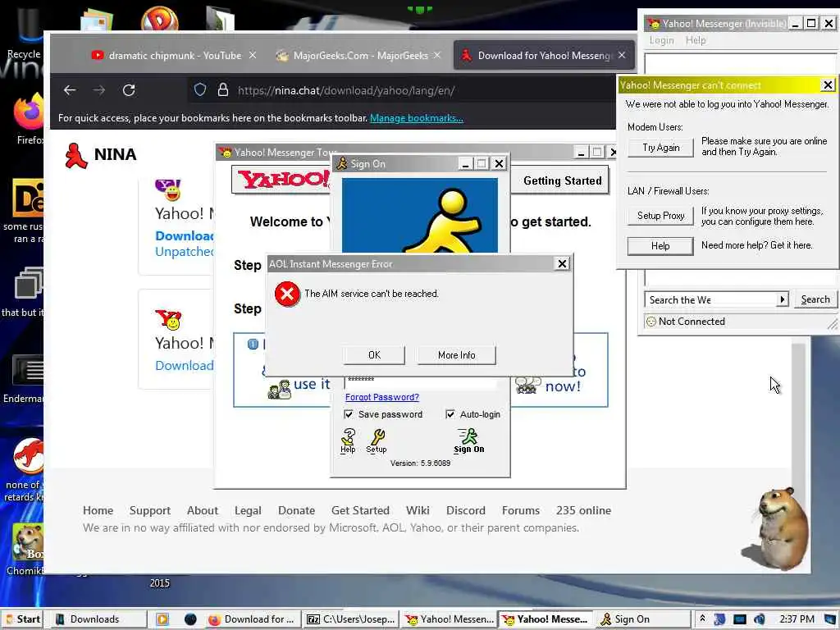Click the Firefox tracking protection shield icon
The width and height of the screenshot is (840, 630).
[200, 89]
